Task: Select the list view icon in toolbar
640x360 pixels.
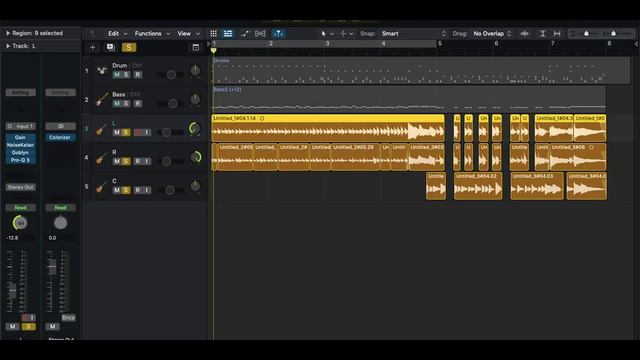Action: click(228, 33)
